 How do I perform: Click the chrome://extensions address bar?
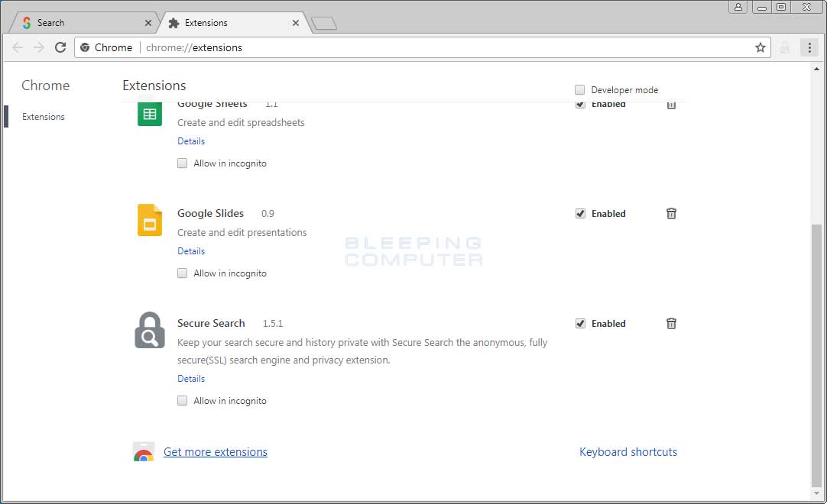tap(422, 47)
